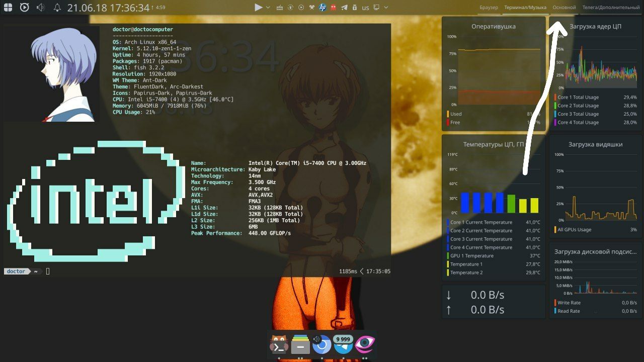Select the Core 1 Total Usage legend entry
Screen dimensions: 644x362
pyautogui.click(x=596, y=97)
